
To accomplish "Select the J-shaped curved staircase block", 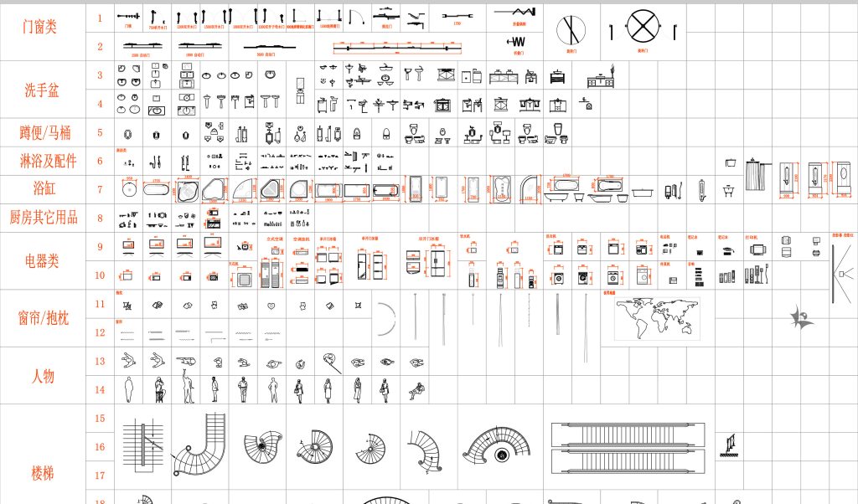I will (199, 444).
